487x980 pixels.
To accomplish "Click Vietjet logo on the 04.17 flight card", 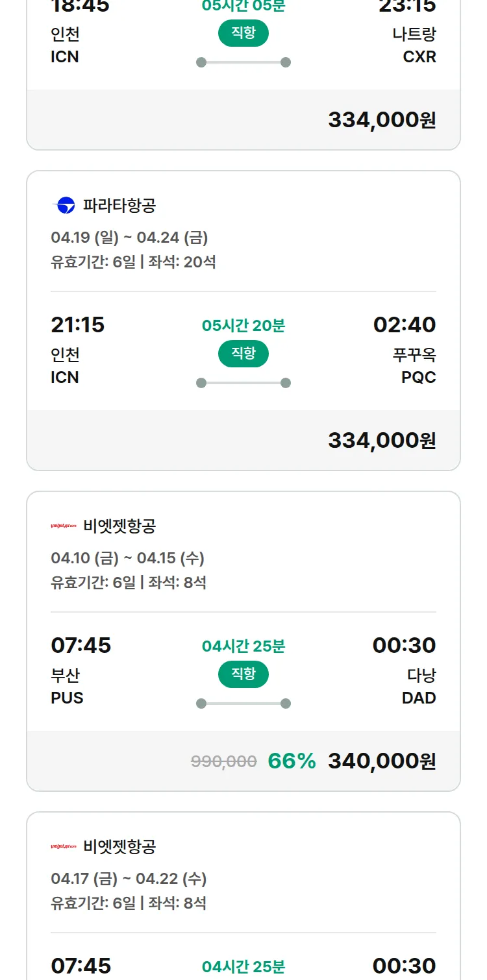I will [x=64, y=847].
